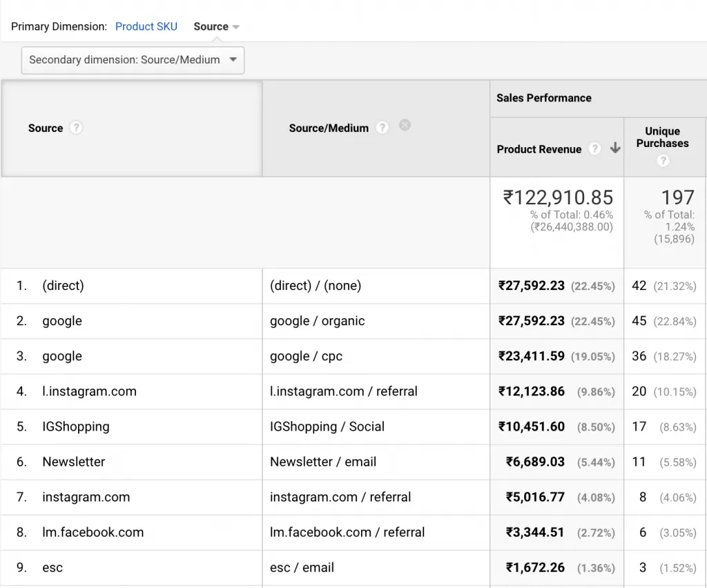Select the (direct) source row
707x588 pixels.
coord(63,286)
